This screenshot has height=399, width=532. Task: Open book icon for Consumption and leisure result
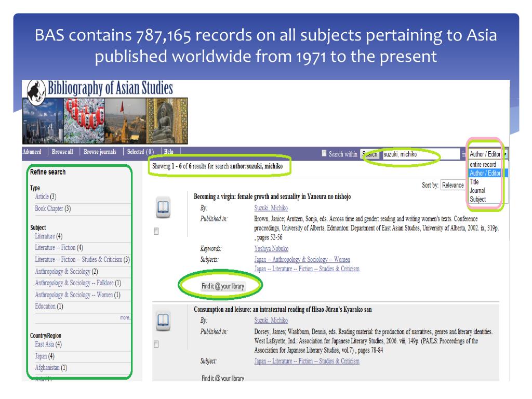[163, 320]
